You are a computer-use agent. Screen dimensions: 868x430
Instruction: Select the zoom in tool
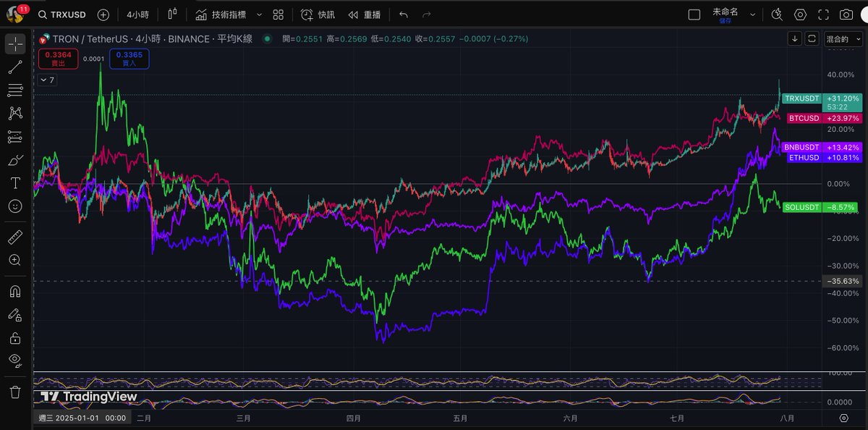coord(15,260)
